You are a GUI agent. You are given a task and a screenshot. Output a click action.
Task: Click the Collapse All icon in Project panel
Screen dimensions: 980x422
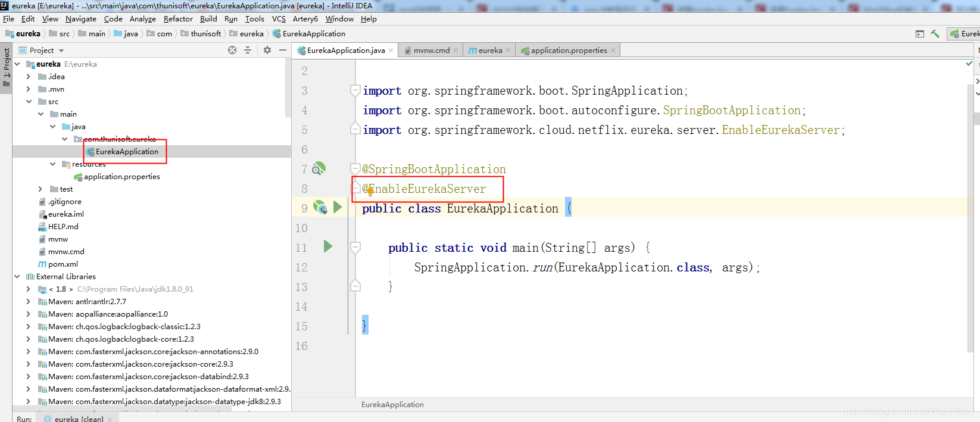coord(248,50)
